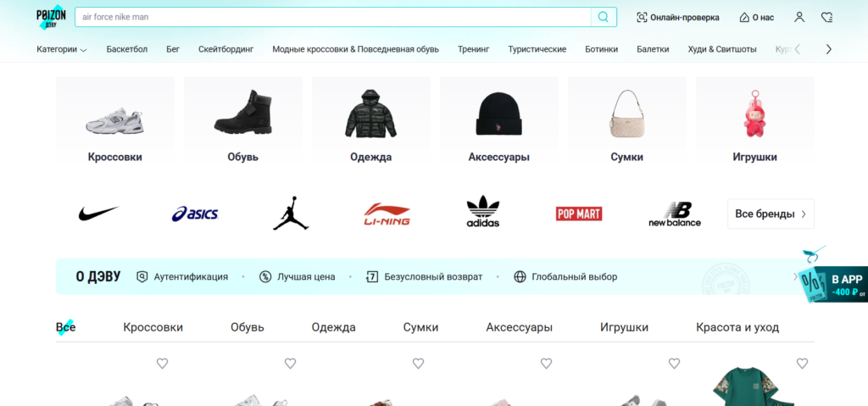This screenshot has height=406, width=868.
Task: Select the New Balance brand logo
Action: point(675,214)
